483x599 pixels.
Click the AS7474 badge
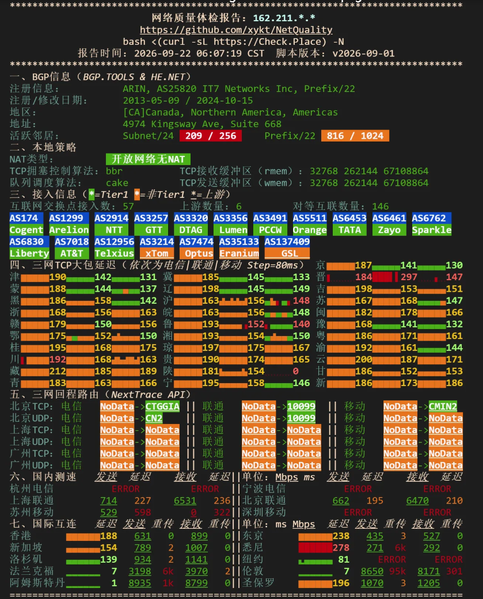click(196, 241)
